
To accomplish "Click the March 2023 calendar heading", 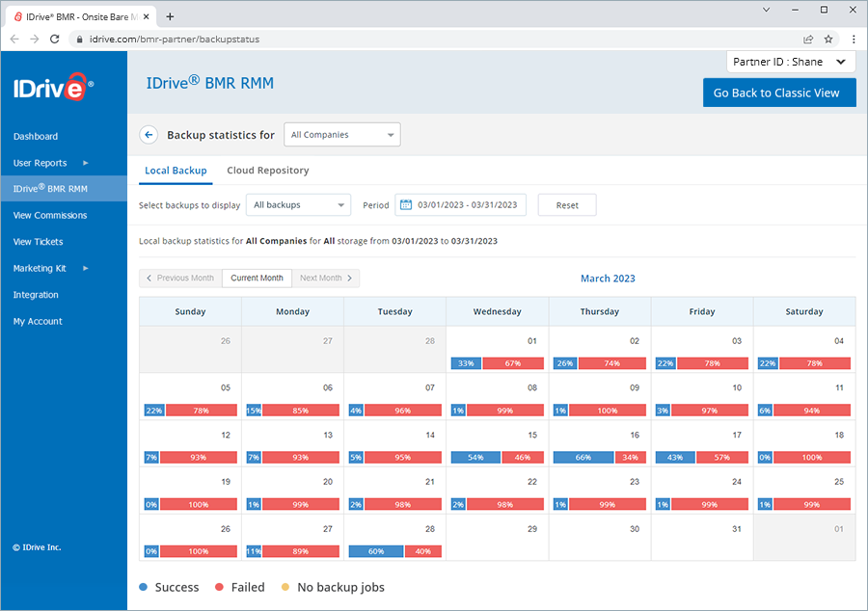I will tap(608, 279).
